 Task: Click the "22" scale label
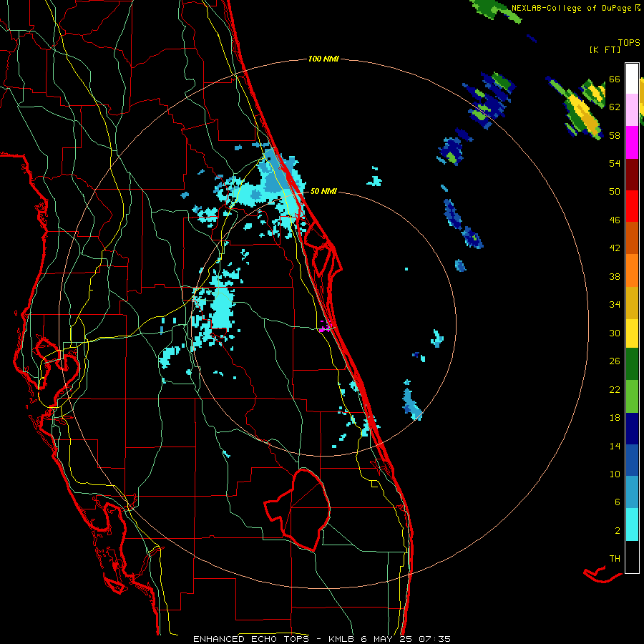(615, 389)
